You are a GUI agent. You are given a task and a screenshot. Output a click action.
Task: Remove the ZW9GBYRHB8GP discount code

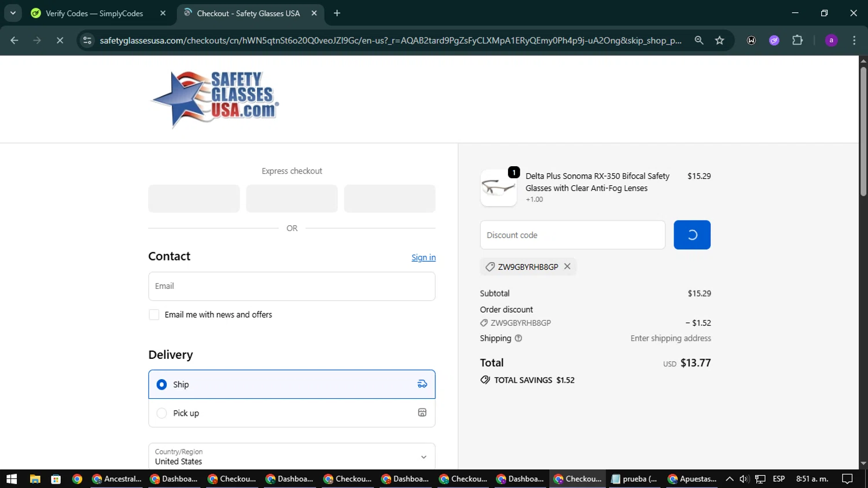[567, 266]
